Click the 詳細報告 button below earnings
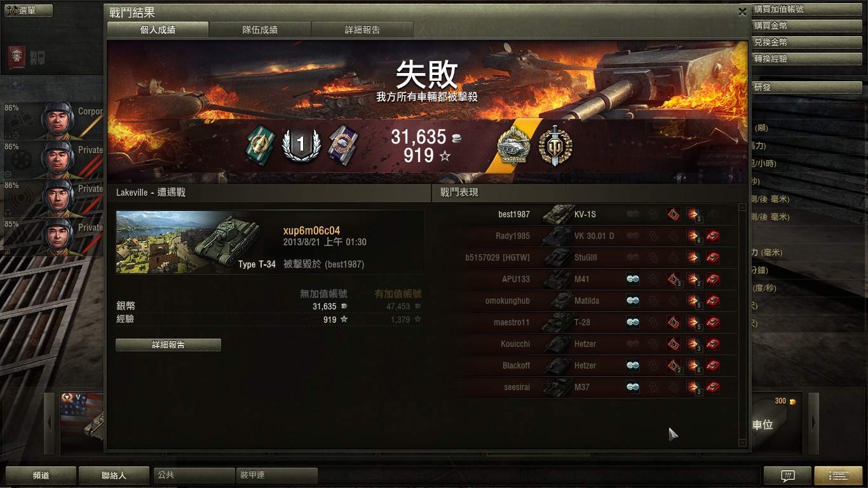This screenshot has height=488, width=868. point(168,345)
